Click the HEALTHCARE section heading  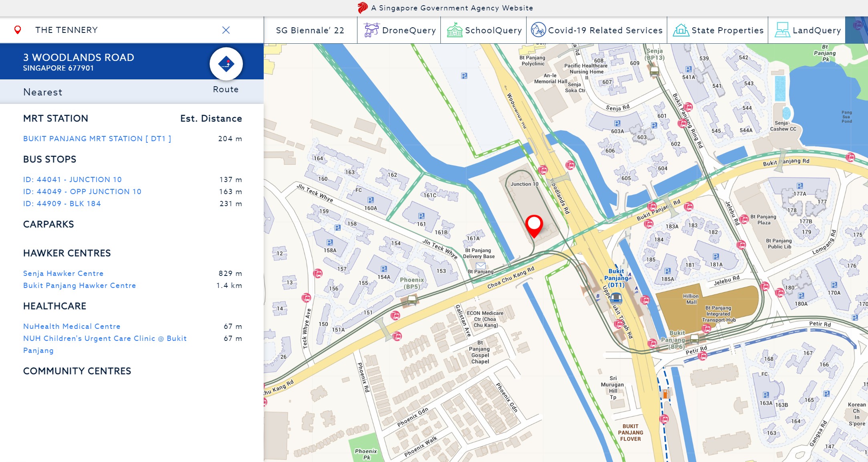click(55, 306)
